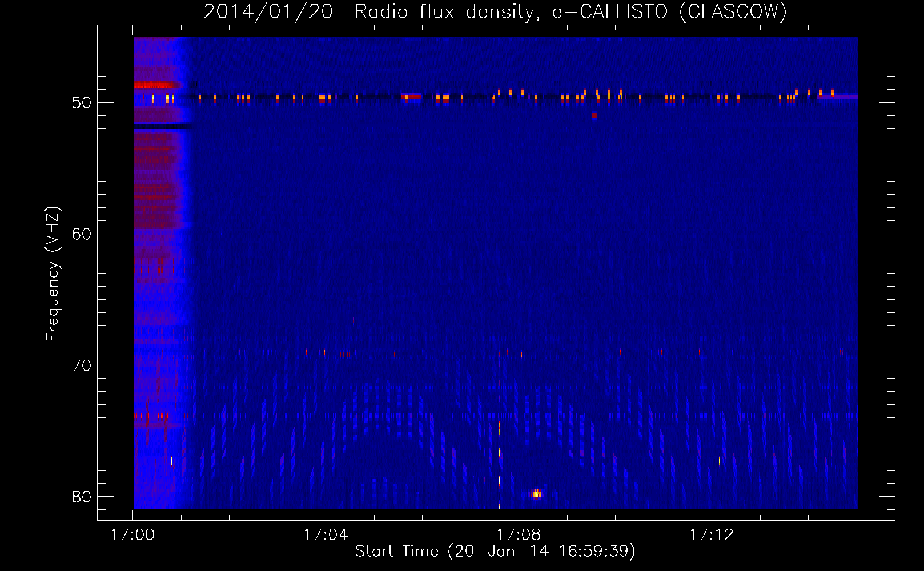Click the bright yellow burst near 80 MHz
Viewport: 924px width, 571px height.
pyautogui.click(x=536, y=493)
